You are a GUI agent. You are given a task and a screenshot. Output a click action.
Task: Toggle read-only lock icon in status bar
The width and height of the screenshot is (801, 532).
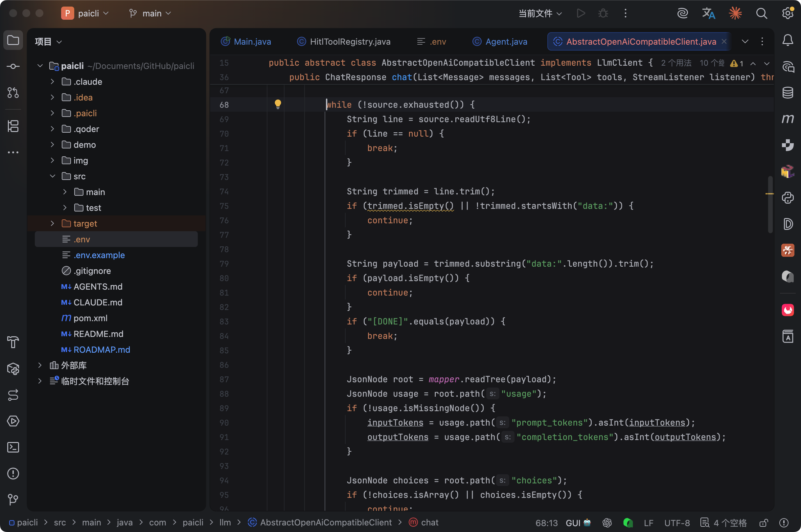click(764, 522)
